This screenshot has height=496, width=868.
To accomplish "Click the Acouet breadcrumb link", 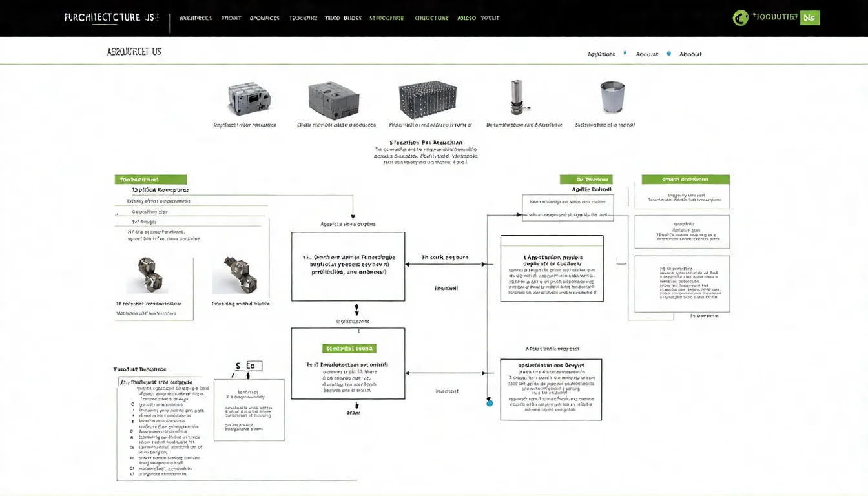I will [647, 54].
